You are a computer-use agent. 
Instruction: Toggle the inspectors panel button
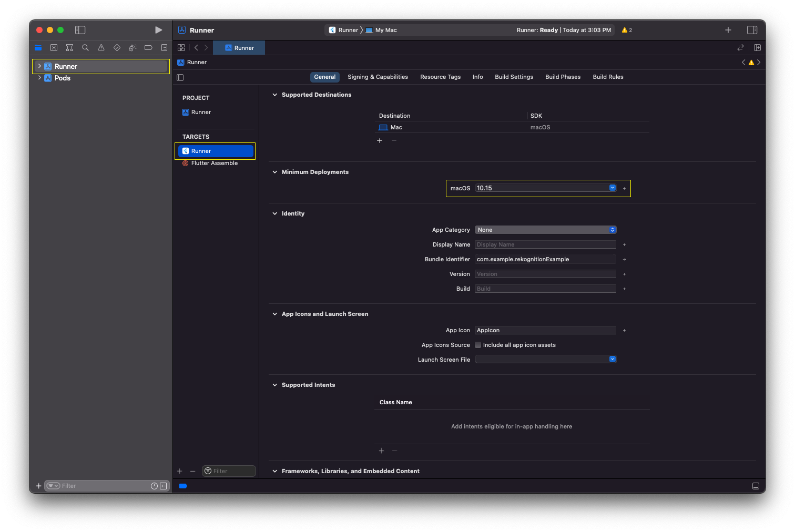click(x=752, y=30)
